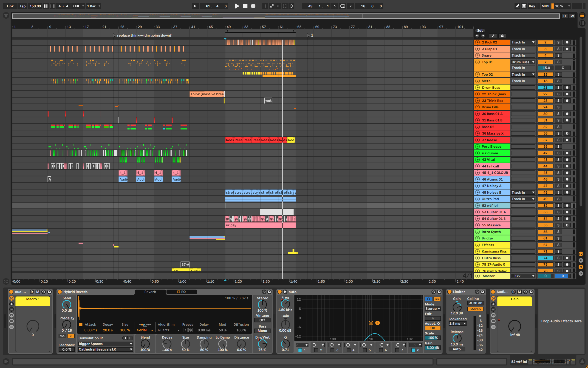The image size is (588, 368).
Task: Start playback with the transport Play button
Action: coord(237,6)
